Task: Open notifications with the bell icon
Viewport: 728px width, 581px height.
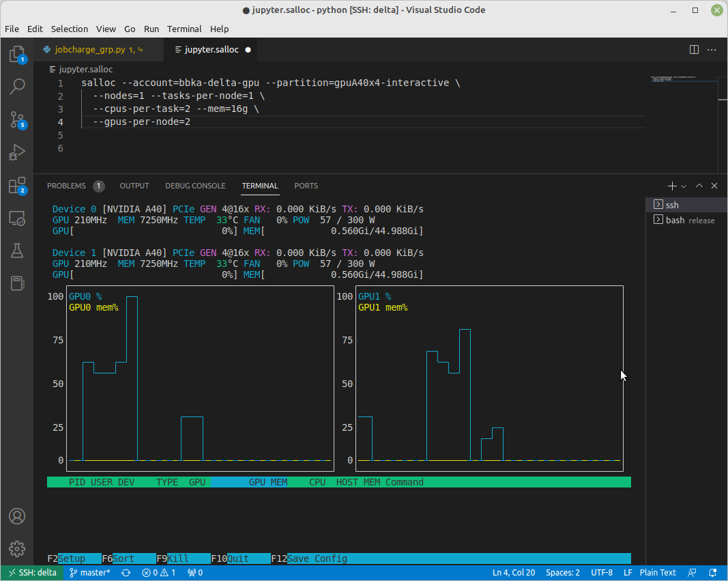Action: [x=712, y=572]
